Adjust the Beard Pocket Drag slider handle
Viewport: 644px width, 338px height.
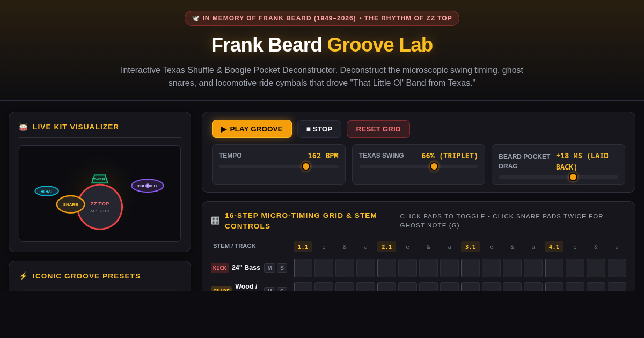tap(573, 177)
